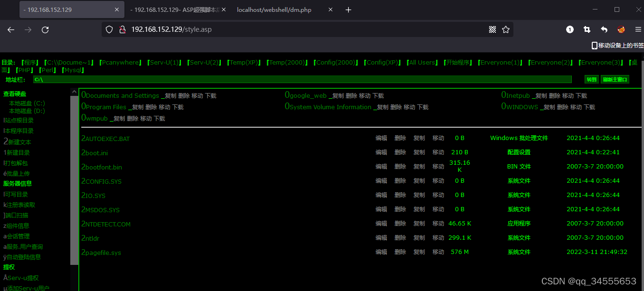Image resolution: width=644 pixels, height=291 pixels.
Task: Open the Serv-U(1) directory shortcut
Action: 164,63
